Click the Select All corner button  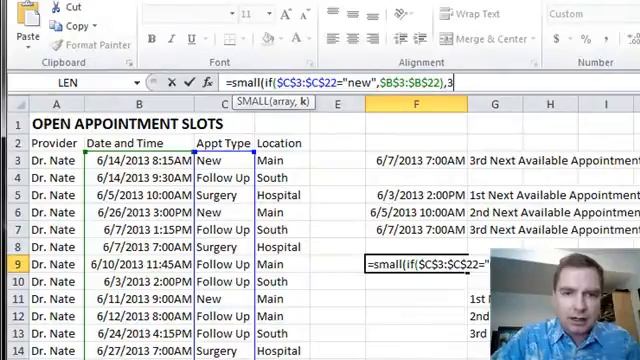coord(18,104)
